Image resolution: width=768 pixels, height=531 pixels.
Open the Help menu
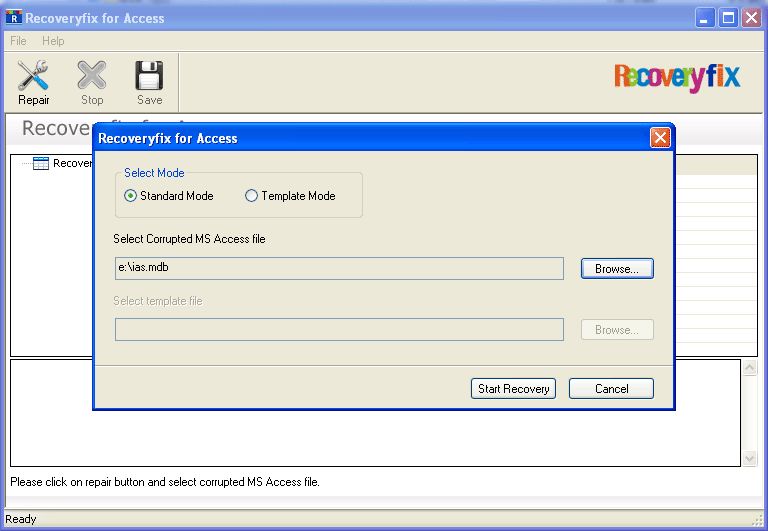click(x=53, y=41)
